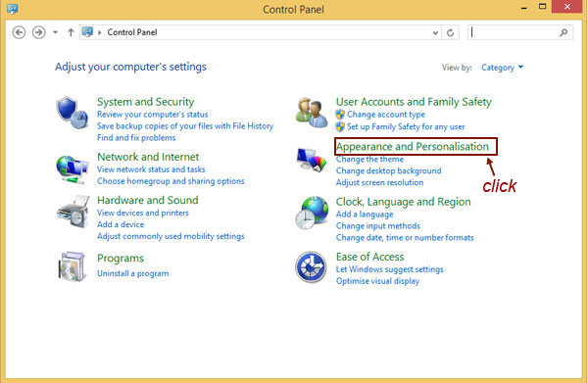The image size is (588, 383).
Task: Open the Programs category
Action: pyautogui.click(x=121, y=259)
